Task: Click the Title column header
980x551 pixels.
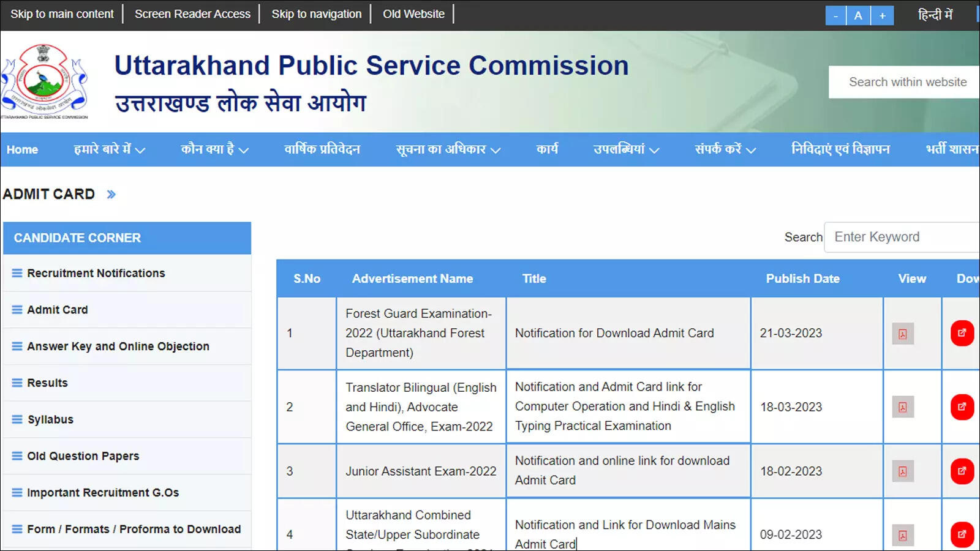Action: (534, 279)
